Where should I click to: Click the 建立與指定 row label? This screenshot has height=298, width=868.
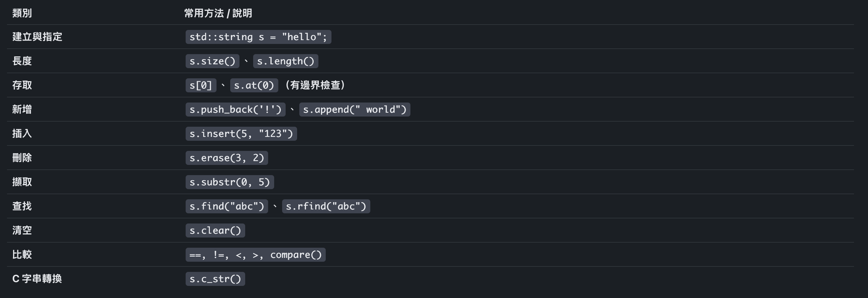37,37
